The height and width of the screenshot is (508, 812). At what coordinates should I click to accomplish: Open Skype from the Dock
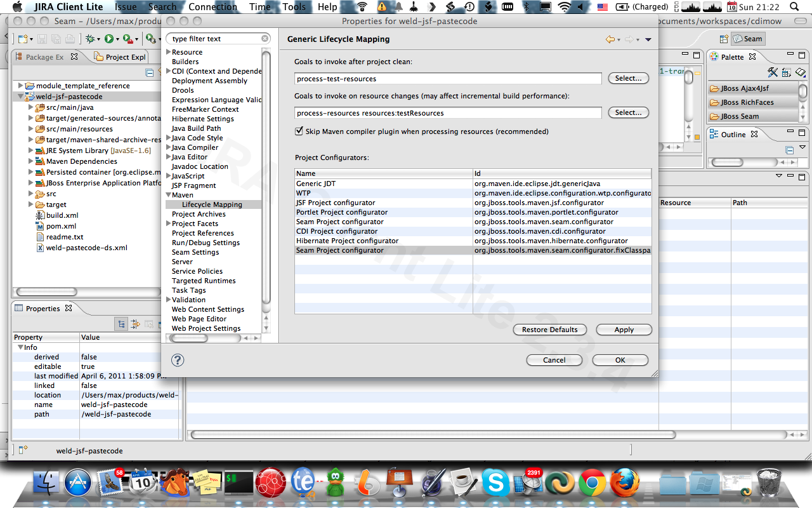click(x=495, y=483)
